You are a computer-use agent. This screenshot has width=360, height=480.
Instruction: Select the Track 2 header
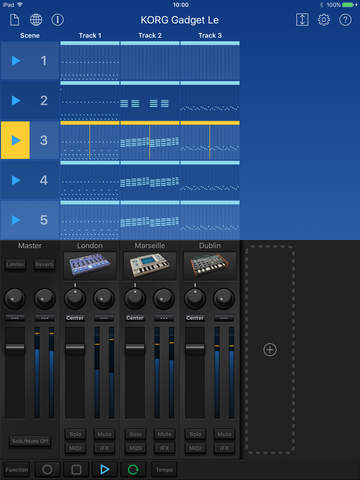click(x=150, y=35)
